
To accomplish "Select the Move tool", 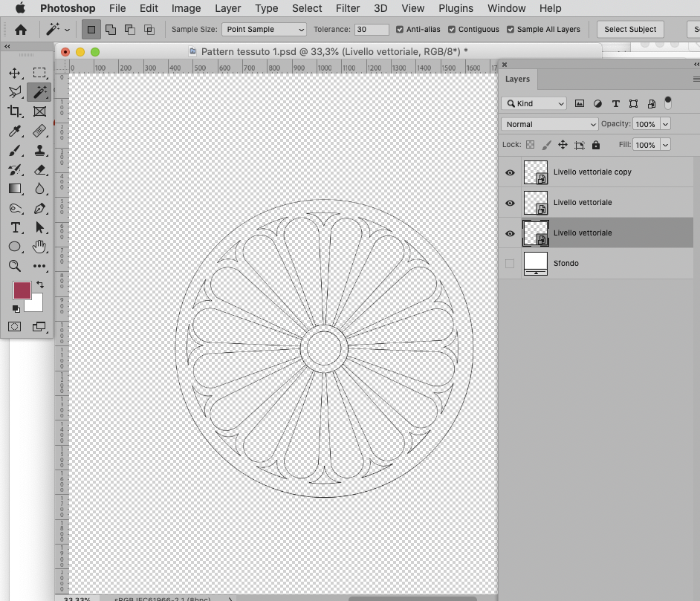I will coord(15,73).
